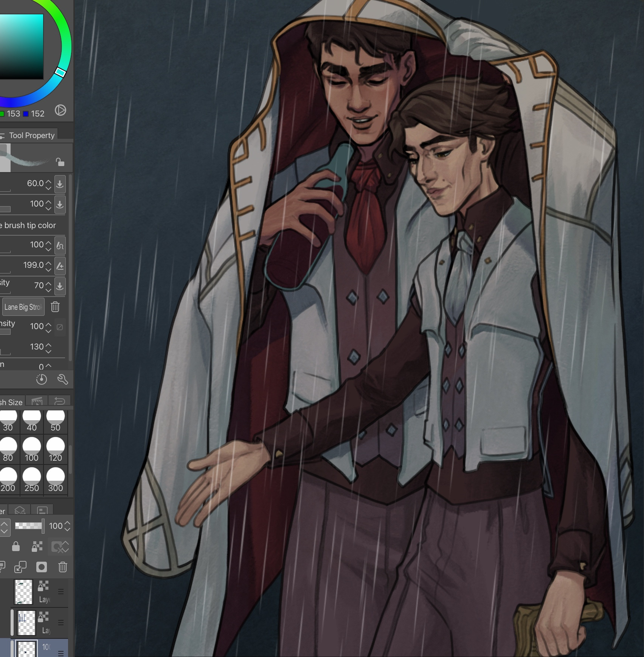This screenshot has width=644, height=657.
Task: Toggle the tool property lock icon
Action: click(60, 162)
